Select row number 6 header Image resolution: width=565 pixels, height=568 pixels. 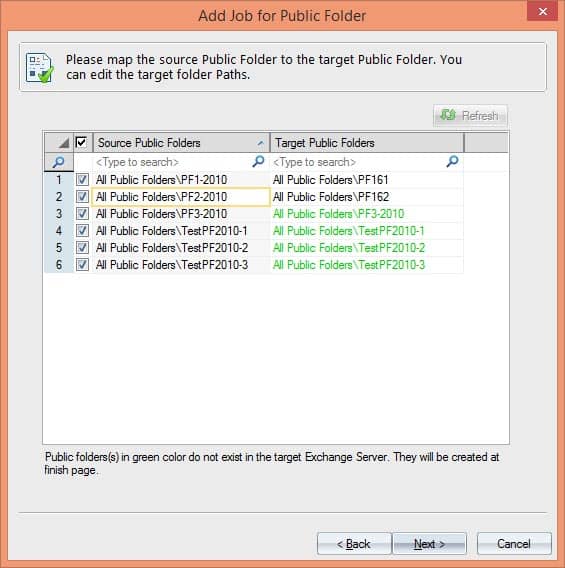(59, 265)
